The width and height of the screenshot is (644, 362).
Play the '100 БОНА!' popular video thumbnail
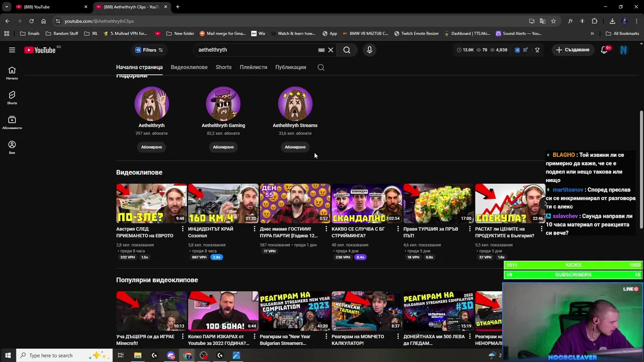pos(223,311)
